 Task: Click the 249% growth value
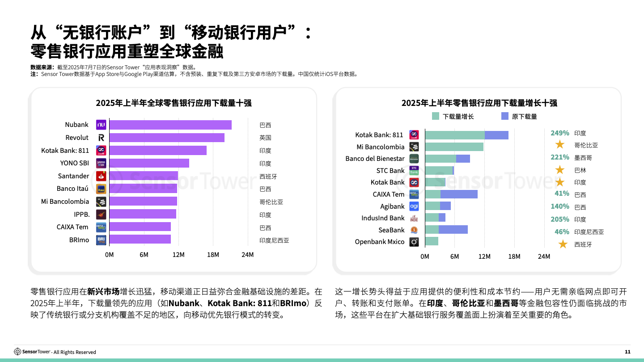click(x=560, y=133)
